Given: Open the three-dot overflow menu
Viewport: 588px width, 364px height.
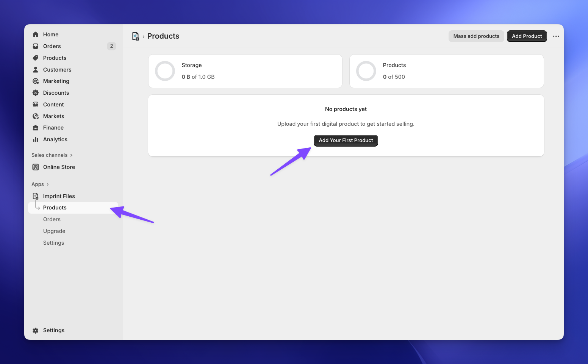Looking at the screenshot, I should (556, 36).
